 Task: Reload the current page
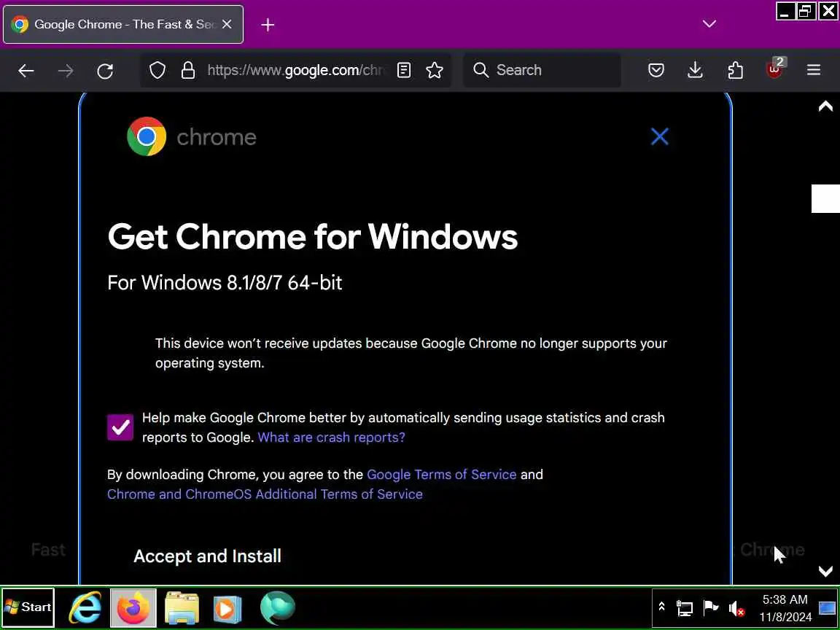tap(105, 70)
